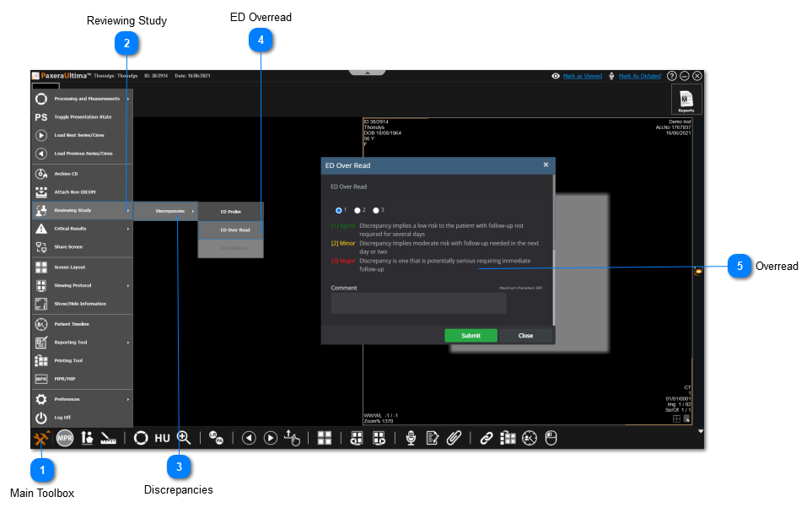Open the Main Toolbox wrench icon

tap(41, 438)
